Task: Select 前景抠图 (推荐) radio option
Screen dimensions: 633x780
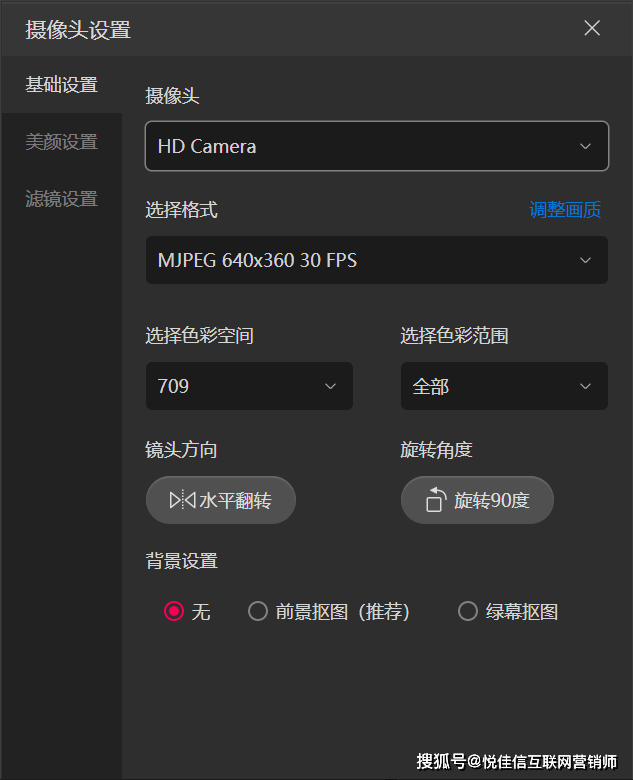Action: pyautogui.click(x=258, y=612)
